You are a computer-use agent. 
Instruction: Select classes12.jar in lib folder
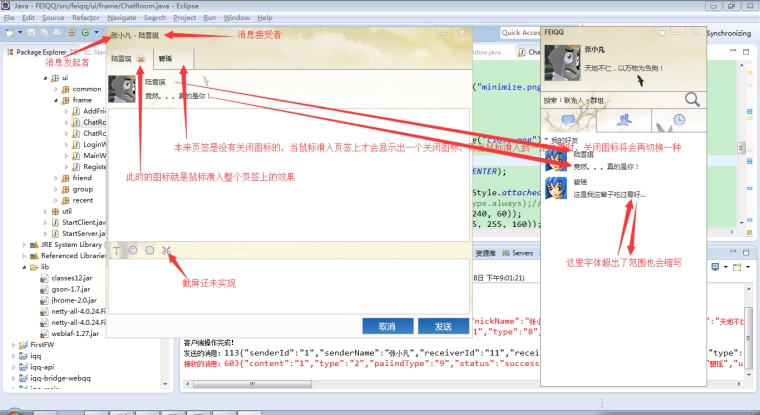point(74,278)
